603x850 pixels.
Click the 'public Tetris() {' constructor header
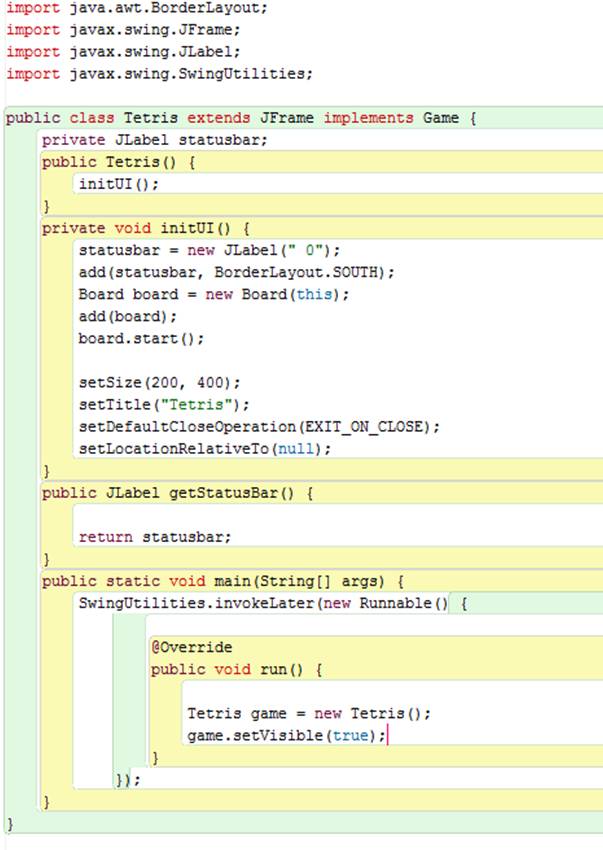click(x=119, y=162)
